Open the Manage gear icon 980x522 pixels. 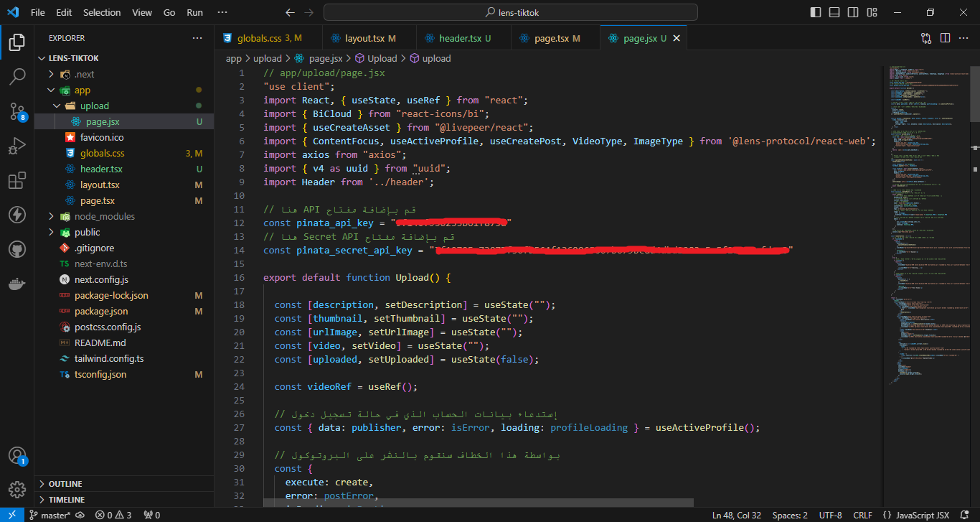point(17,490)
